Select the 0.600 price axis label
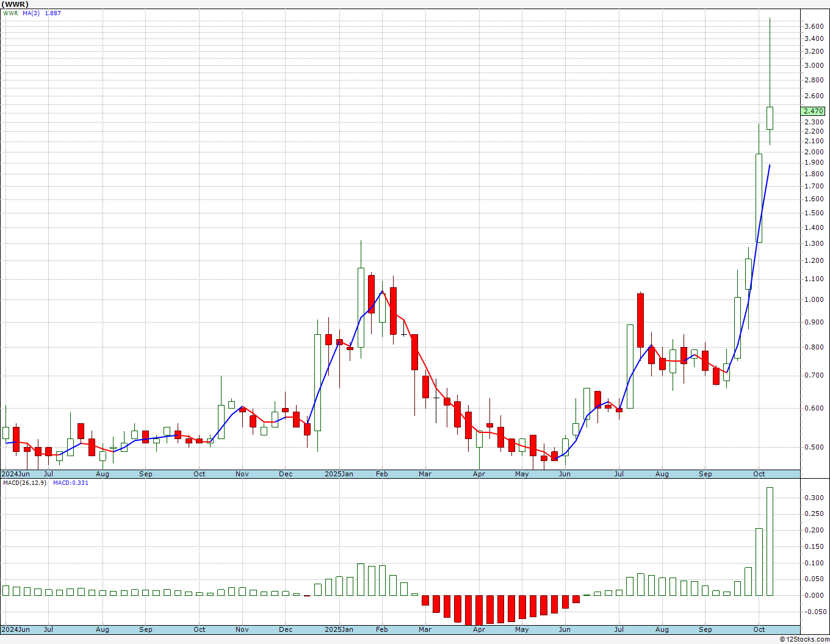 tap(814, 408)
